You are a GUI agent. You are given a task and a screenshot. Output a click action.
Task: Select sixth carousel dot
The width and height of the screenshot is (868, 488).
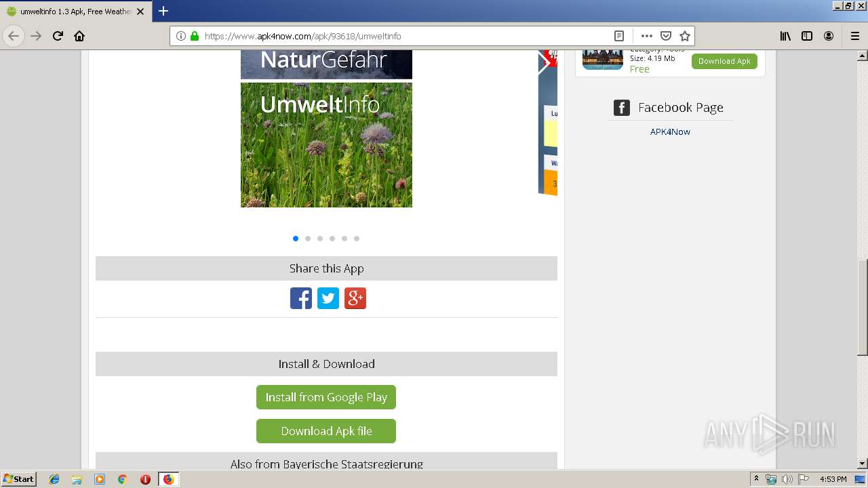click(x=357, y=239)
